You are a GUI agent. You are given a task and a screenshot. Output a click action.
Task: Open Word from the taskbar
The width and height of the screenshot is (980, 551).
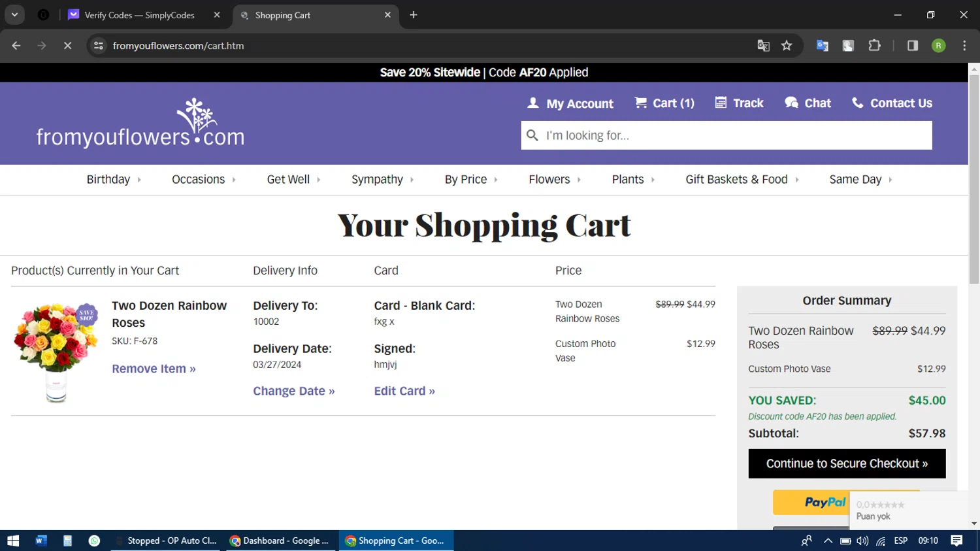[x=41, y=541]
